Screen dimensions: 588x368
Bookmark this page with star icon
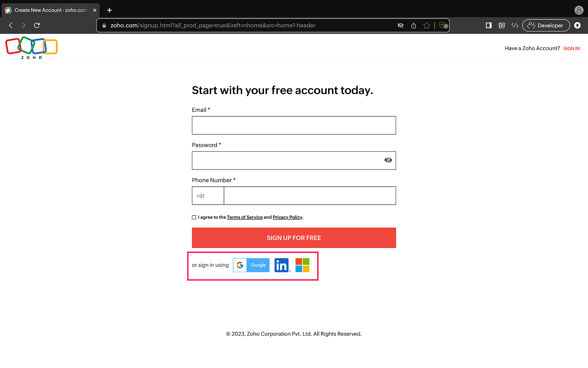(427, 25)
